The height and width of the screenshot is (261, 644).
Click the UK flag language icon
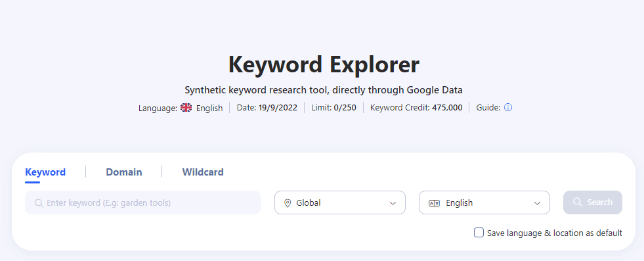186,108
